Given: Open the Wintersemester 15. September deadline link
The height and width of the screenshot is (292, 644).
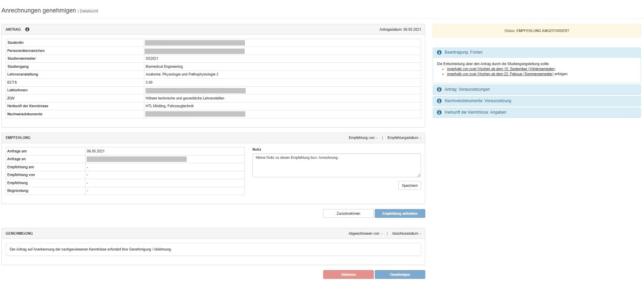Looking at the screenshot, I should point(501,69).
